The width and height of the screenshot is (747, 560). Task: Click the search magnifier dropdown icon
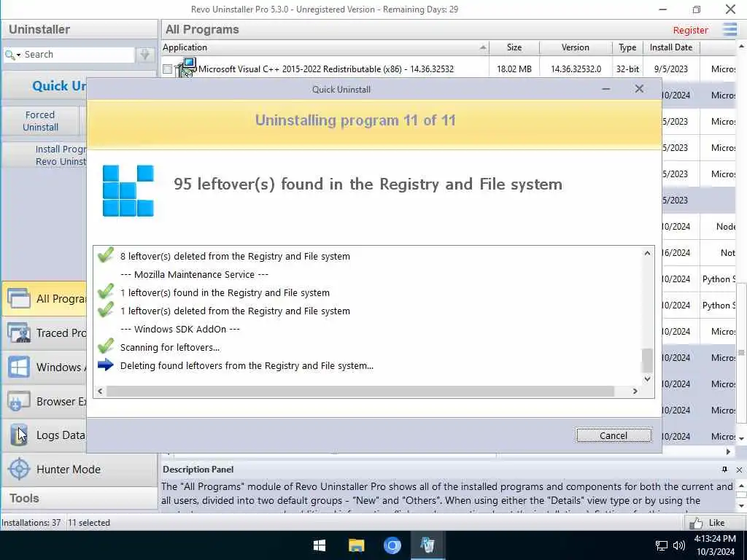12,55
